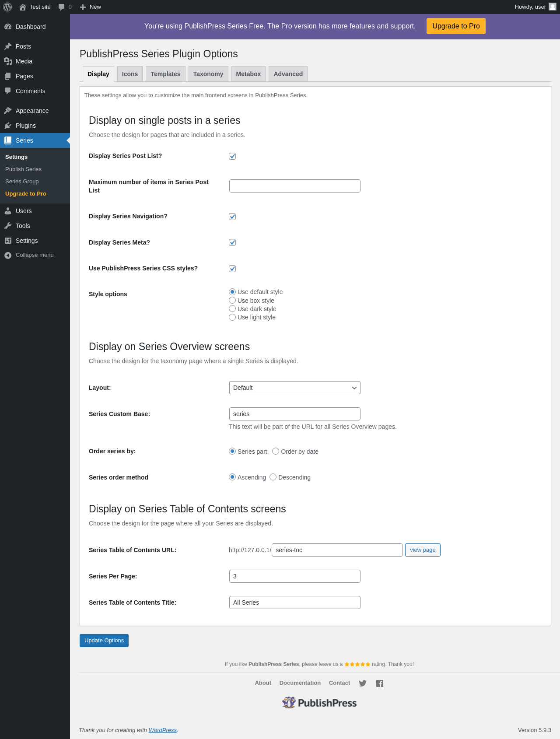The image size is (560, 739).
Task: Click the Upgrade to Pro banner button
Action: 456,26
